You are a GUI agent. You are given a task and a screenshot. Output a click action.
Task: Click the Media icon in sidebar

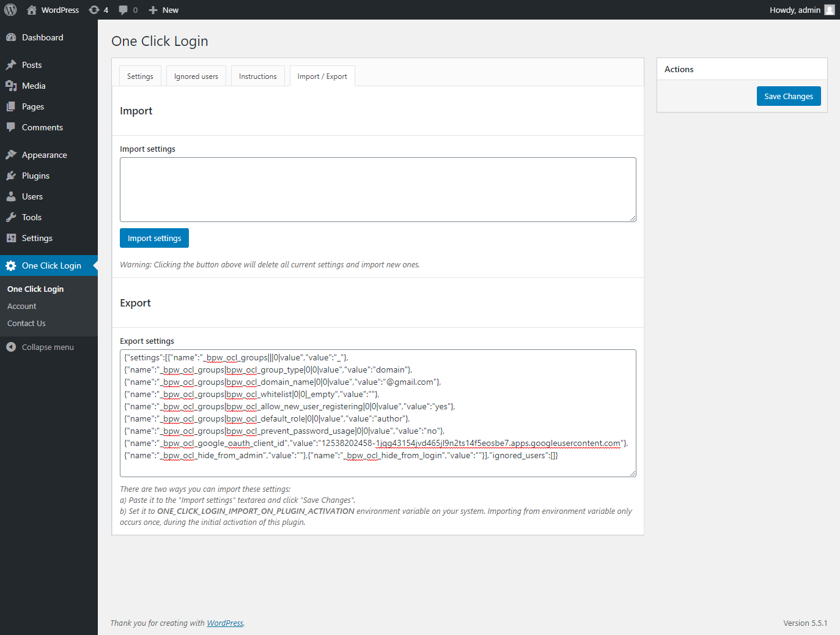11,86
